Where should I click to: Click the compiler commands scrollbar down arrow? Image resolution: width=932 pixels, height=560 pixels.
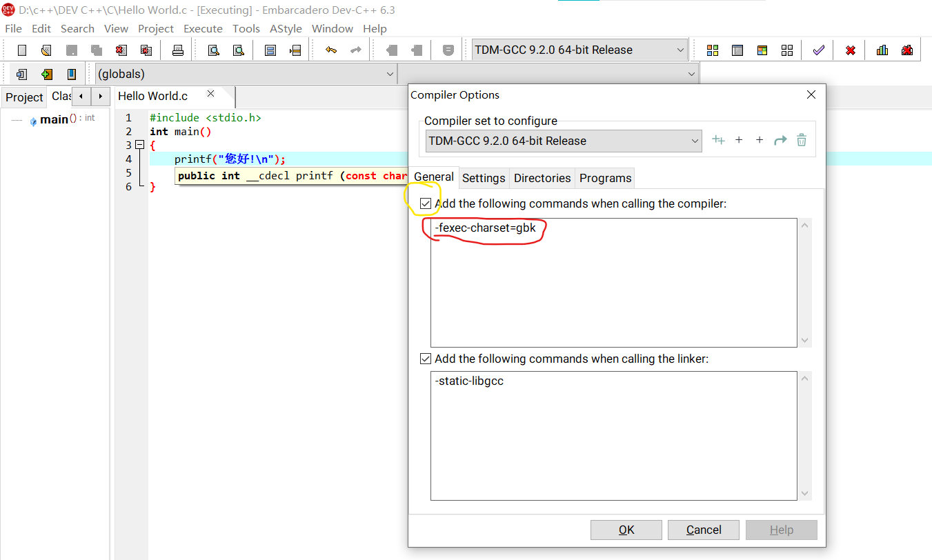pyautogui.click(x=804, y=339)
